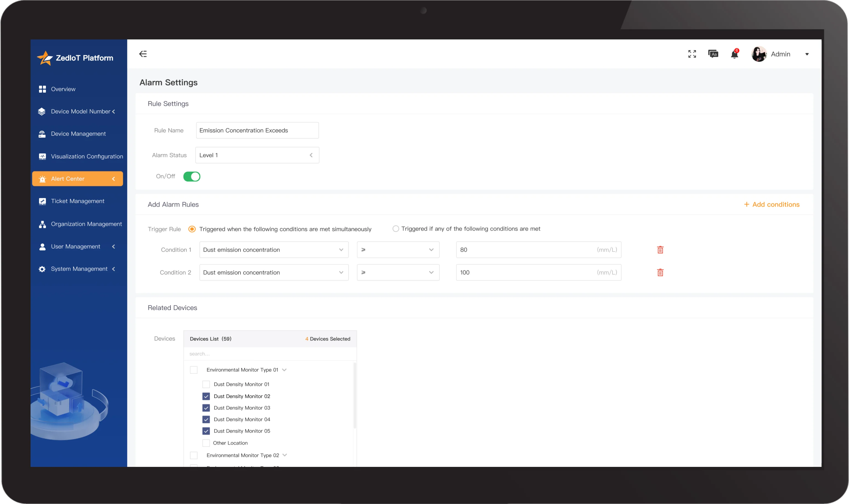Go to Ticket Management menu item
The width and height of the screenshot is (849, 504).
coord(78,201)
